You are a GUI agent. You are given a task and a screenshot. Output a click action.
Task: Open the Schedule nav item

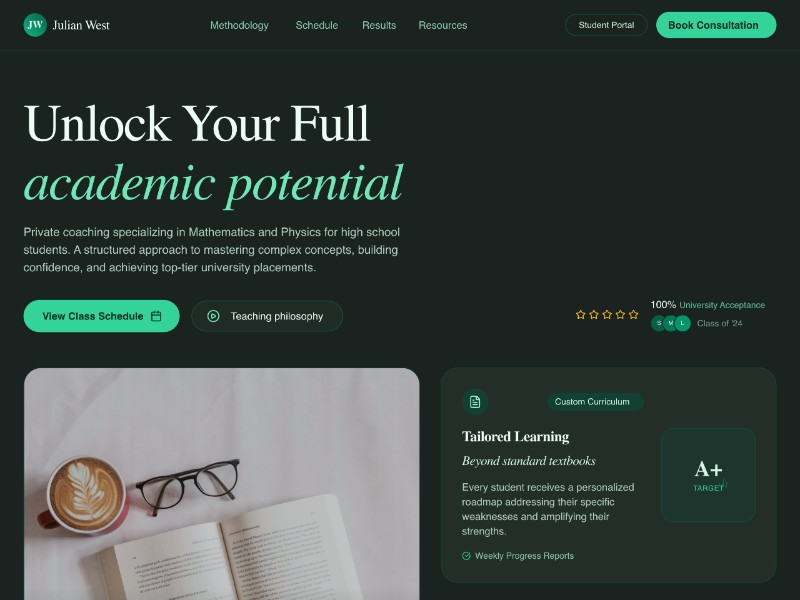coord(317,26)
